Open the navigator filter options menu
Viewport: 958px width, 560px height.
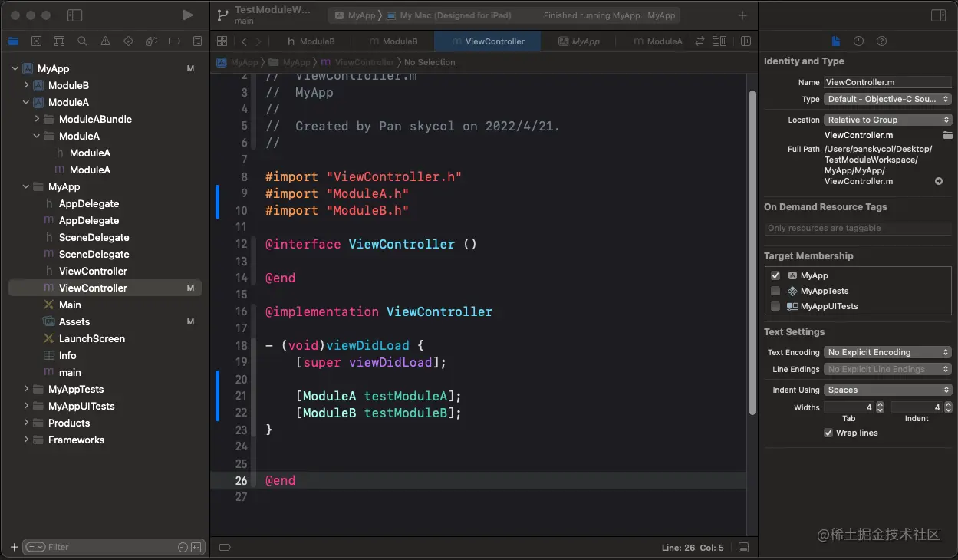[35, 547]
